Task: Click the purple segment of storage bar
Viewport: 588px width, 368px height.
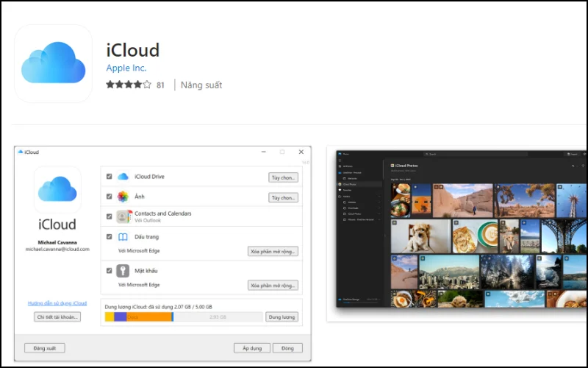Action: [121, 317]
